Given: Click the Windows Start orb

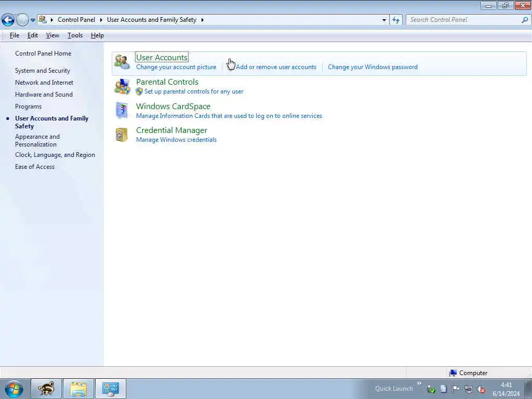Looking at the screenshot, I should (14, 389).
